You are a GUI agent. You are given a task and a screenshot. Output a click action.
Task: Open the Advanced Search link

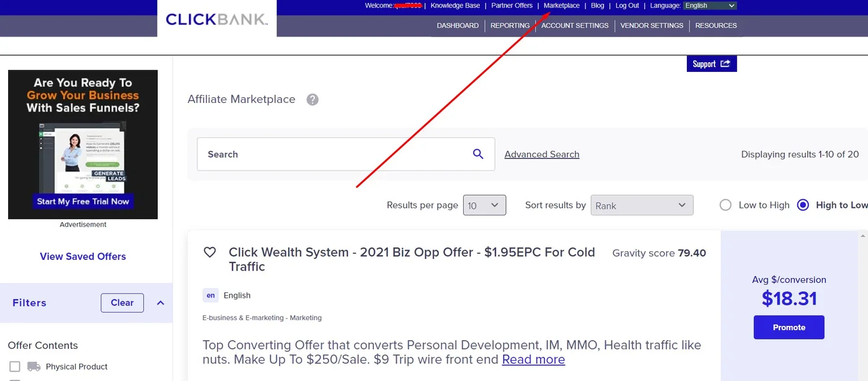[542, 155]
